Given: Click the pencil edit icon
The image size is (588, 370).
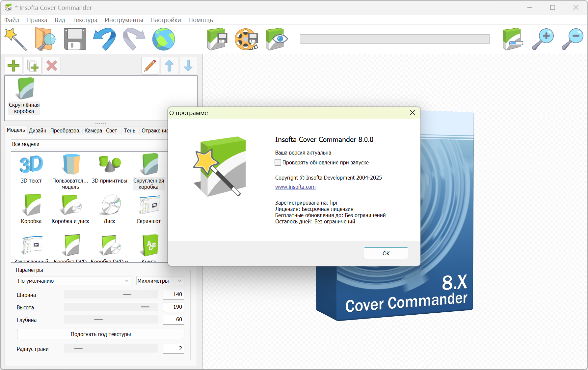Looking at the screenshot, I should point(150,66).
